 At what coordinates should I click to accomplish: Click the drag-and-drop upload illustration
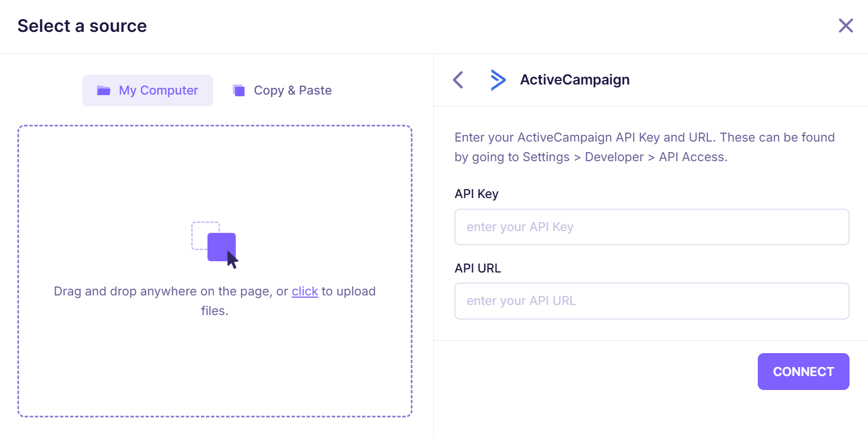(x=215, y=245)
